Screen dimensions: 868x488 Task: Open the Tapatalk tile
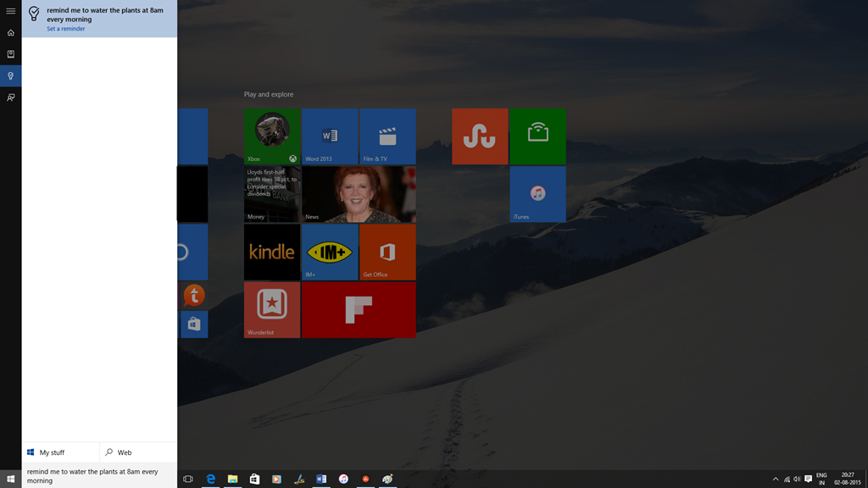[194, 296]
